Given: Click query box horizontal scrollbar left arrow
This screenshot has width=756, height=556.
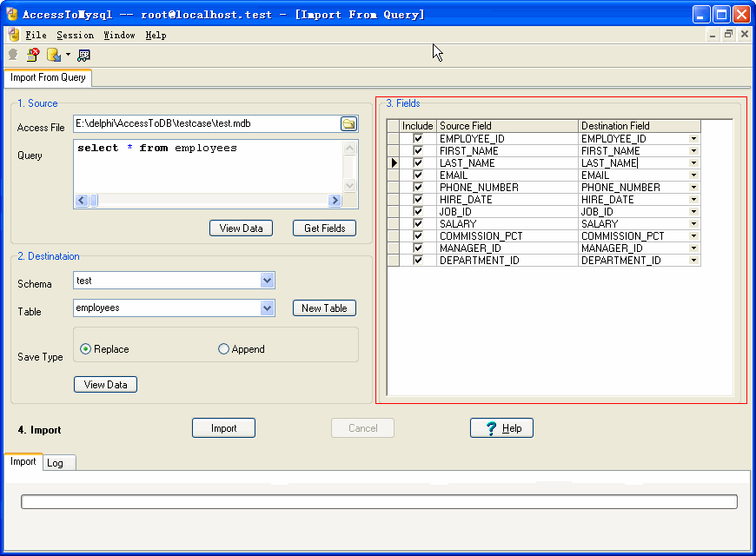Looking at the screenshot, I should [82, 200].
